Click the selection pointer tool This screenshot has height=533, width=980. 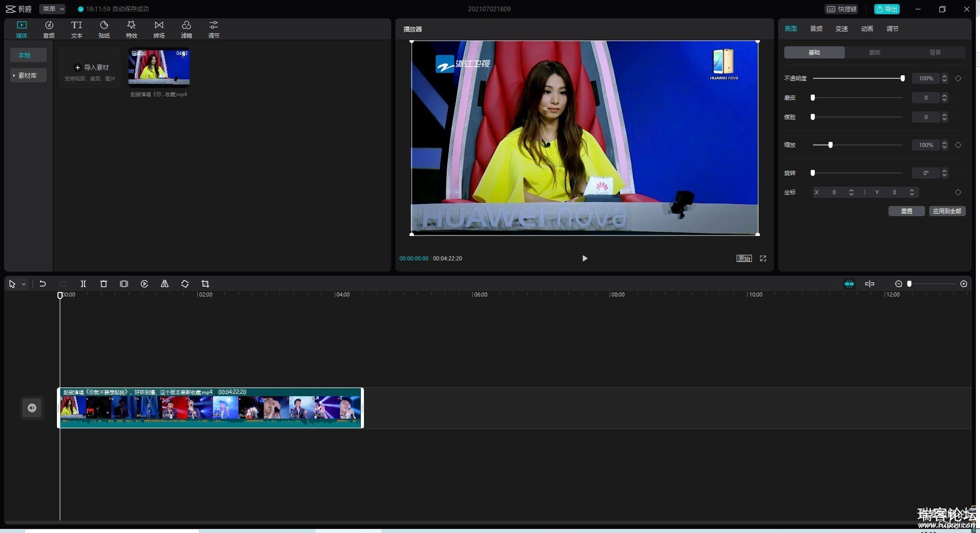(12, 284)
